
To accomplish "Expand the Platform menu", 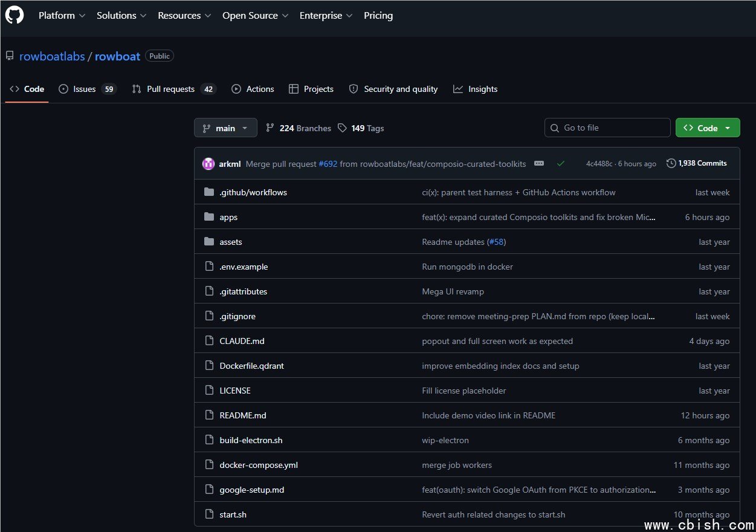I will click(x=62, y=16).
